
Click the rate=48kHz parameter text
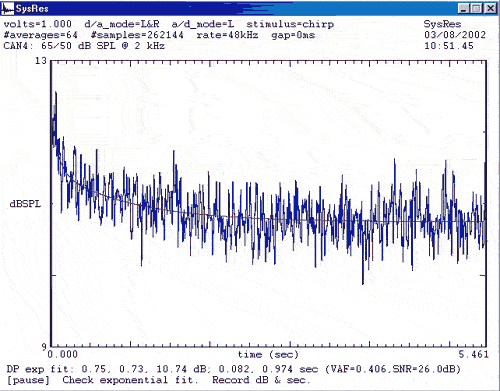pyautogui.click(x=227, y=35)
